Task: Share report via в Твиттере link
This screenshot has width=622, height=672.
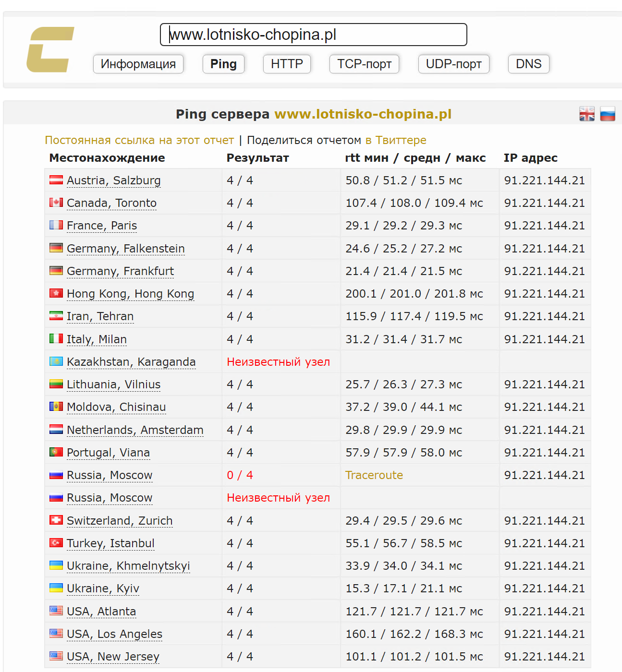Action: [x=396, y=140]
